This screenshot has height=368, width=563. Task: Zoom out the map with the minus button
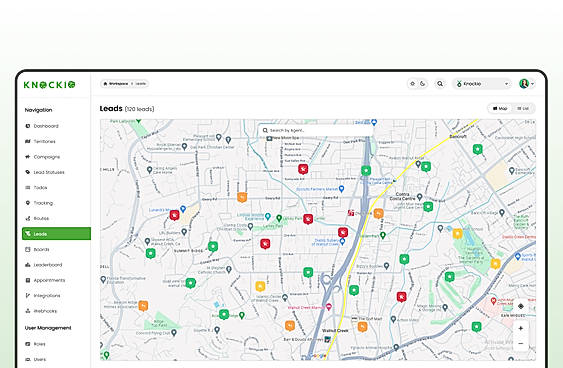[x=521, y=344]
